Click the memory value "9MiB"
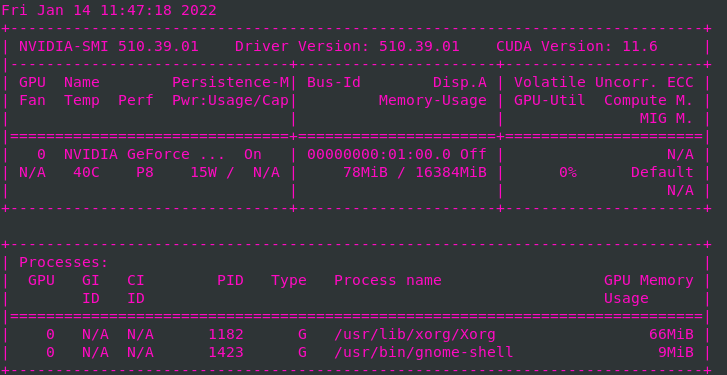 coord(676,352)
